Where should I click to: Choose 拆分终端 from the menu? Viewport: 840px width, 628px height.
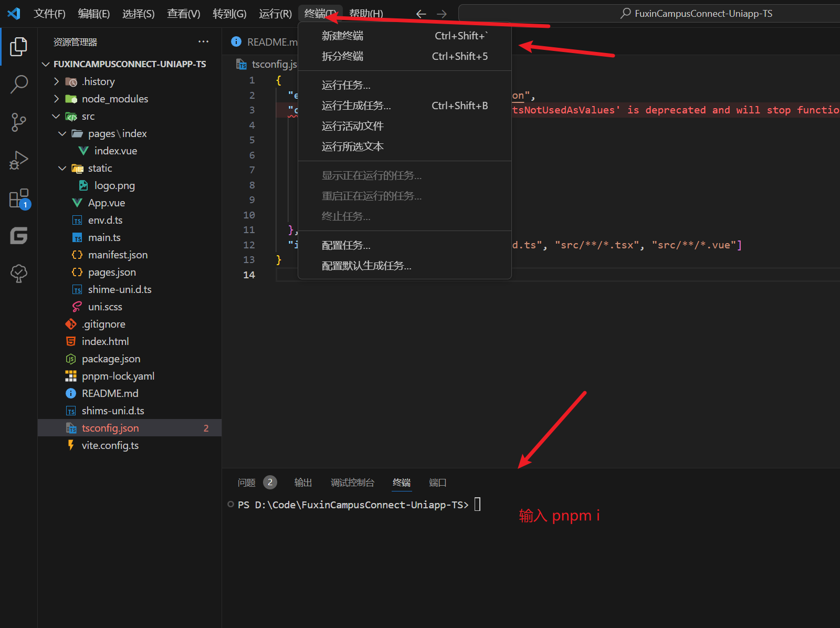coord(405,56)
